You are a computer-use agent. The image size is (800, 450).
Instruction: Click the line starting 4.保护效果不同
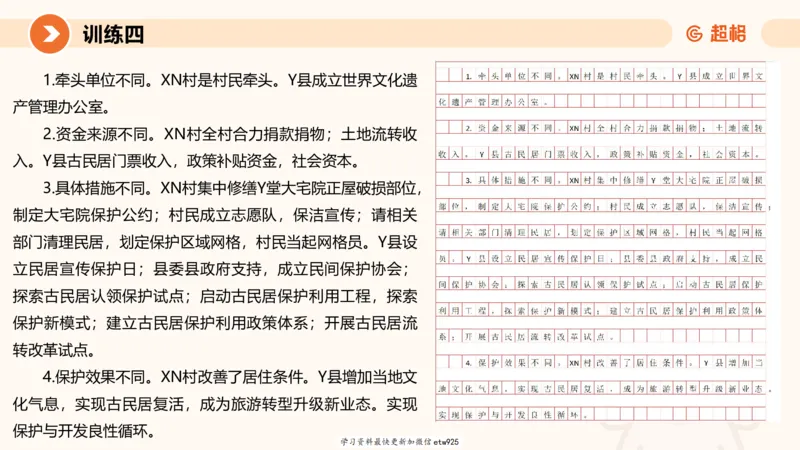pyautogui.click(x=230, y=378)
